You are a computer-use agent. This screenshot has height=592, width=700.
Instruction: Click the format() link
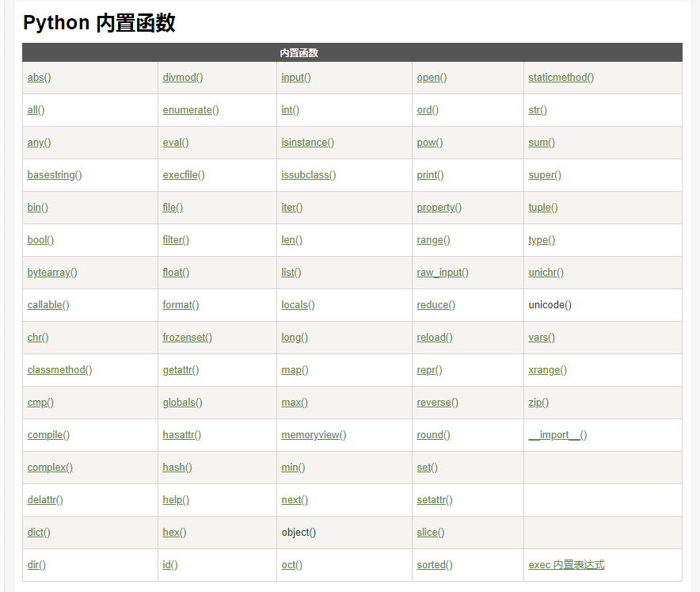[181, 304]
